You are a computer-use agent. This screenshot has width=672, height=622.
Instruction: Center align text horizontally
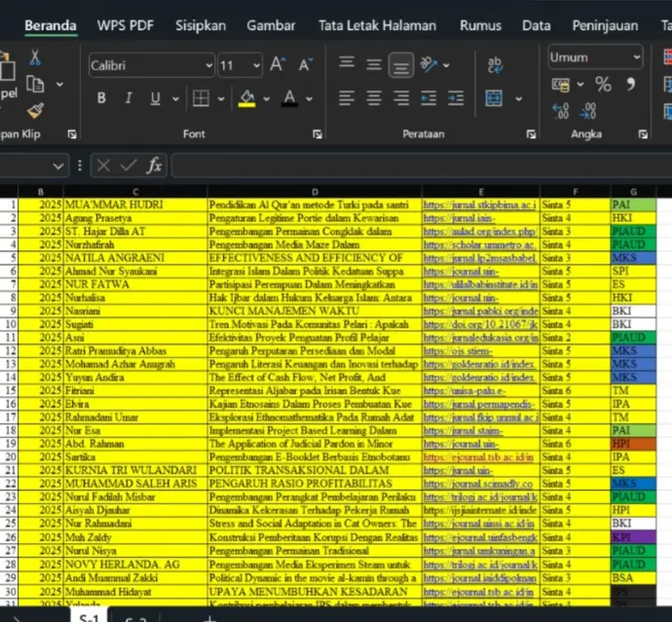click(x=373, y=98)
